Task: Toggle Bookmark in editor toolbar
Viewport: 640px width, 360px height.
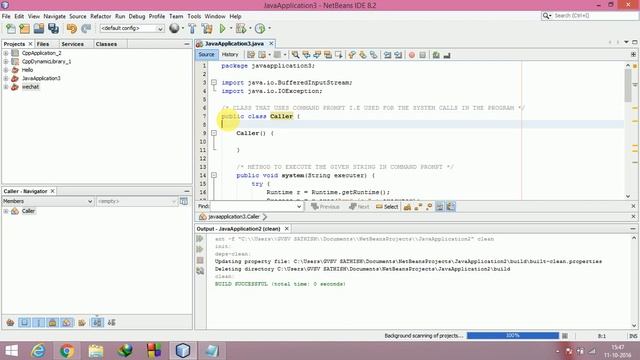Action: click(373, 55)
